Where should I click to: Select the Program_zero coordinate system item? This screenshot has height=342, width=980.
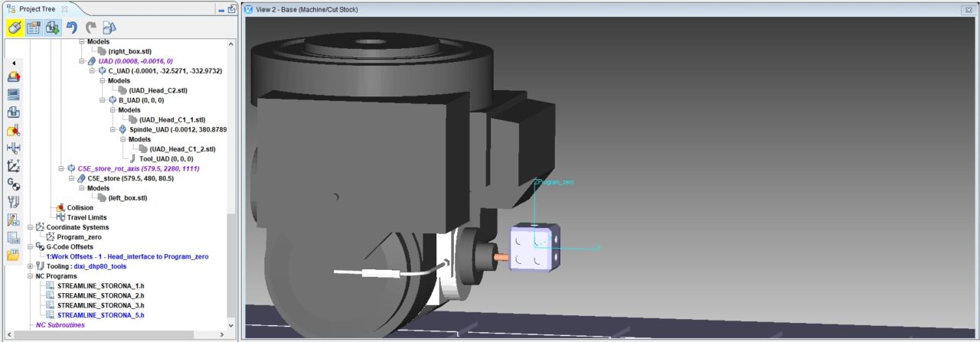[x=79, y=237]
